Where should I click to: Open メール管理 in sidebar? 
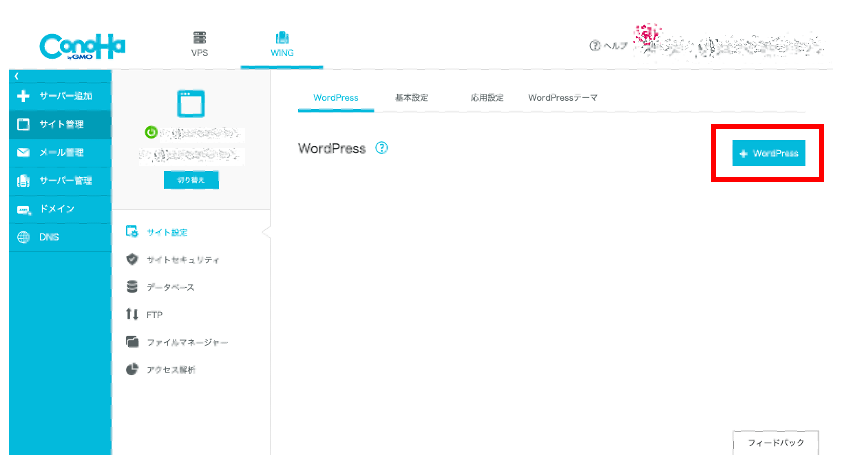(60, 152)
